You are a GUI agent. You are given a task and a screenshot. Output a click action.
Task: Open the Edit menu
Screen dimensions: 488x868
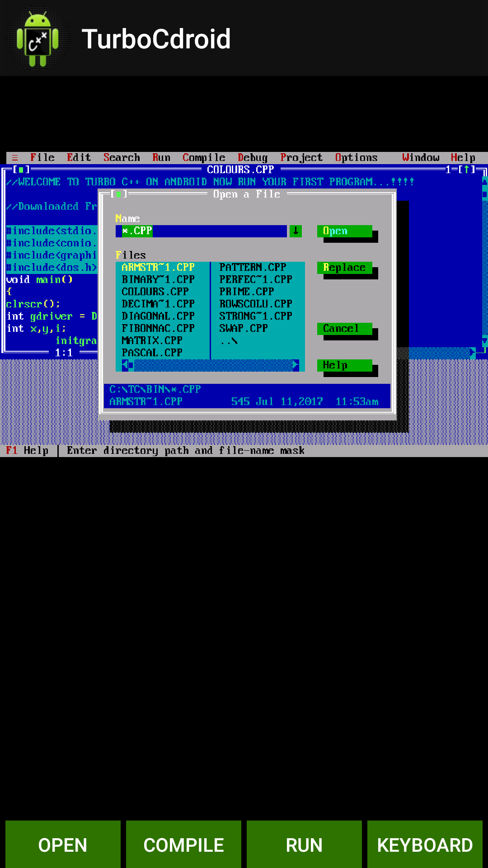[79, 158]
